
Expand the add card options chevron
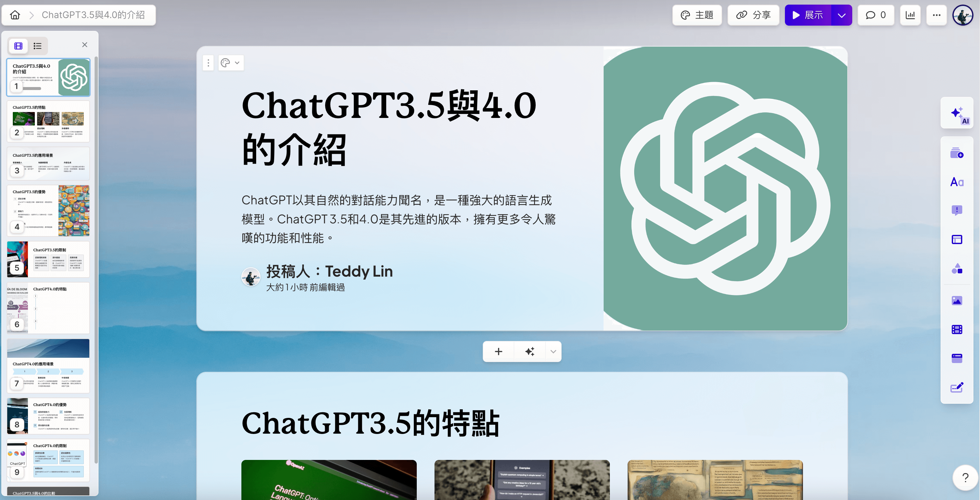553,352
